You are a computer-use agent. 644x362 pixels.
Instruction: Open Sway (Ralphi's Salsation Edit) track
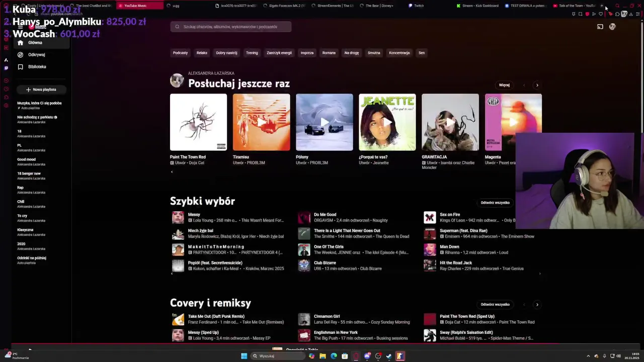click(x=466, y=332)
